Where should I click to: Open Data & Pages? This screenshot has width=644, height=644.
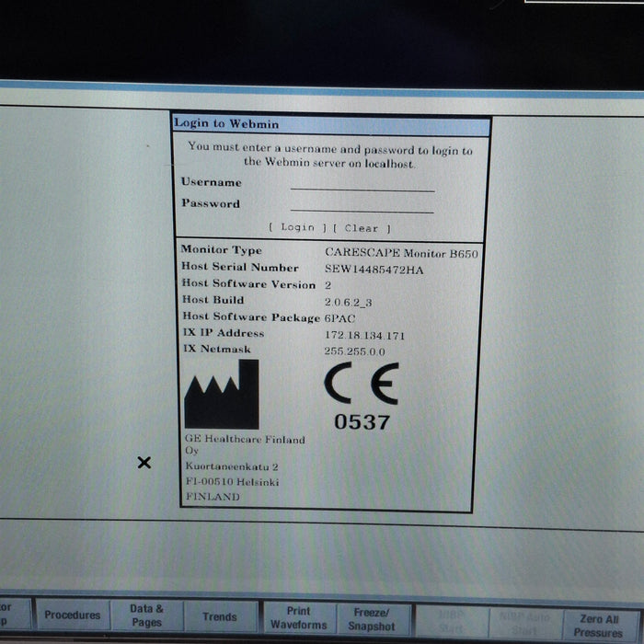(146, 615)
